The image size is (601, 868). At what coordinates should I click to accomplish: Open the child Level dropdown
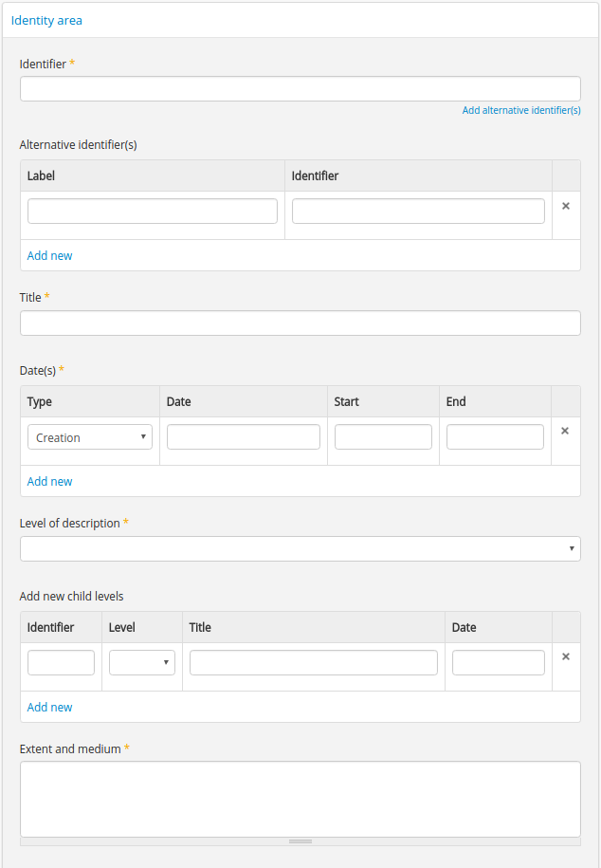point(142,663)
